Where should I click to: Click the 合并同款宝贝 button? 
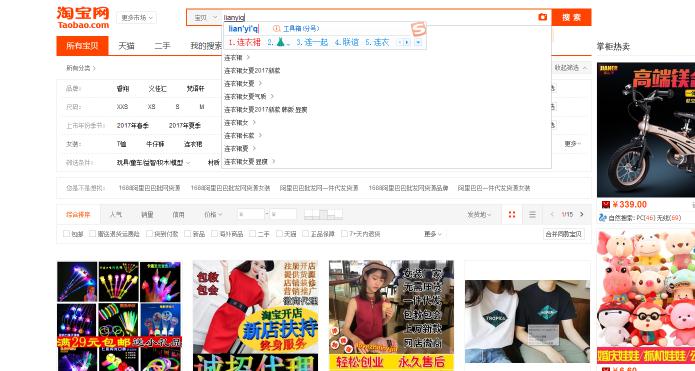click(x=563, y=234)
